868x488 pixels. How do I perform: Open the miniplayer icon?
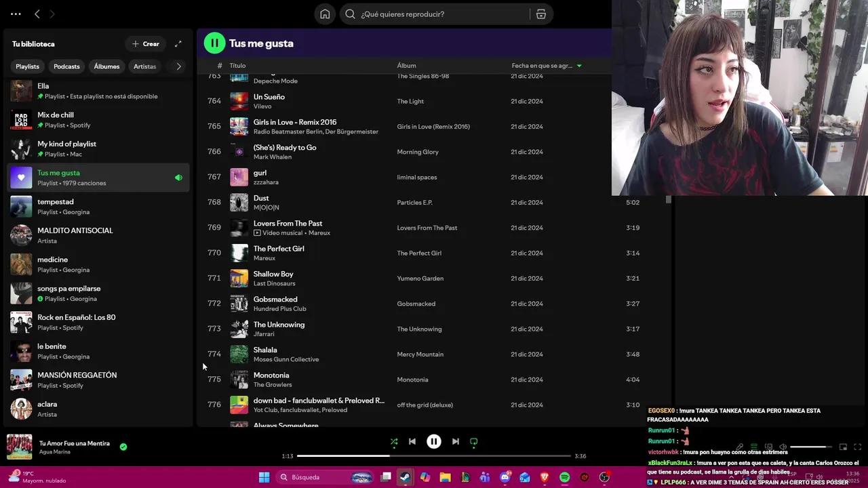click(843, 447)
